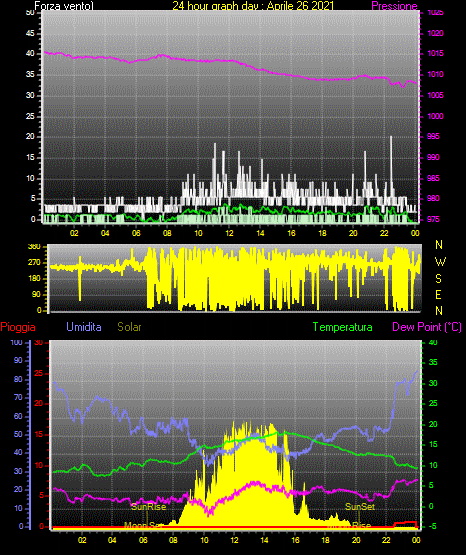Click wind speed axis value '45'
This screenshot has width=466, height=555.
pyautogui.click(x=30, y=33)
